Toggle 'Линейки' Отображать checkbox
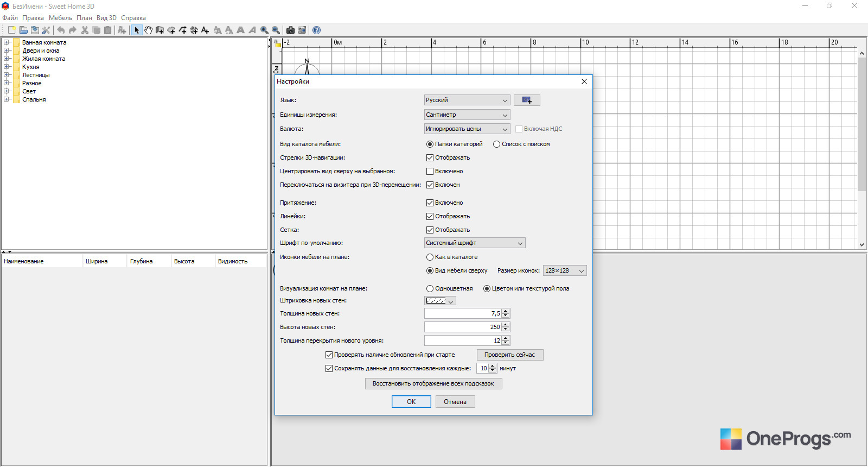Viewport: 868px width, 467px height. tap(430, 217)
